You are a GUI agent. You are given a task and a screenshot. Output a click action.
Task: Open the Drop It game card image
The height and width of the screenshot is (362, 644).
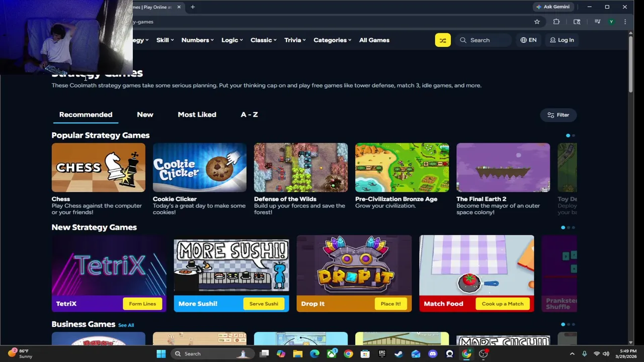(x=354, y=265)
